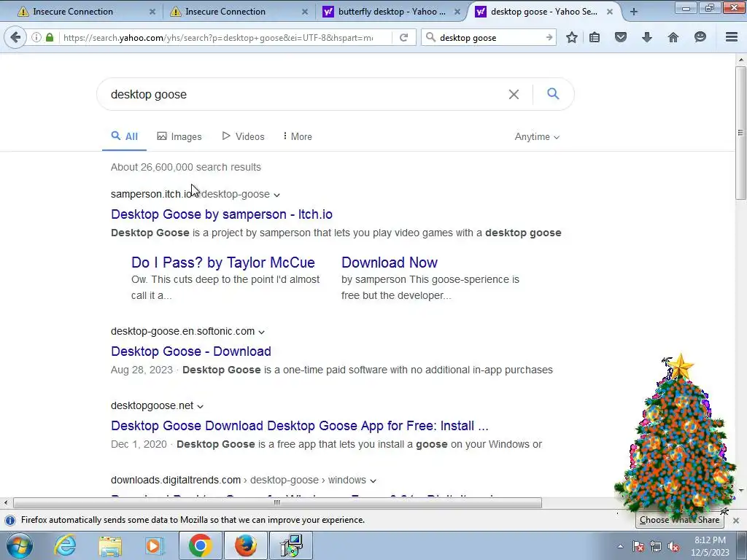Show bookmarks list icon
Image resolution: width=747 pixels, height=560 pixels.
[x=595, y=37]
